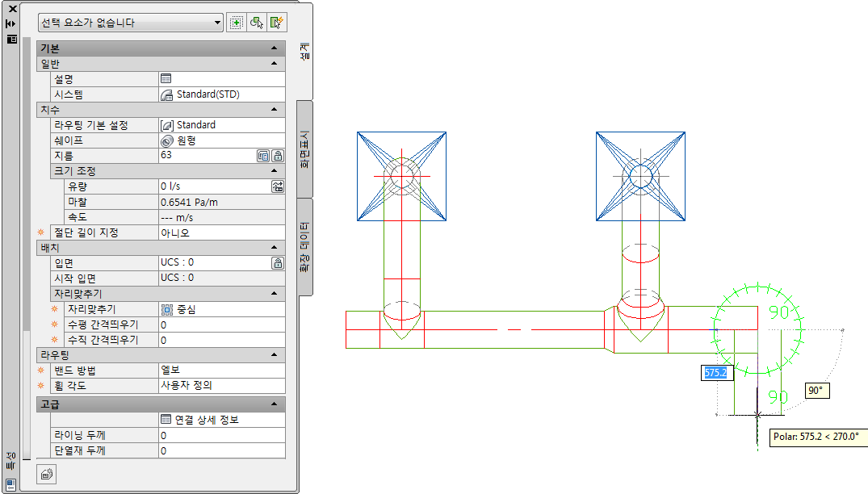Switch to the 화면표시 tab
This screenshot has width=868, height=494.
point(304,149)
